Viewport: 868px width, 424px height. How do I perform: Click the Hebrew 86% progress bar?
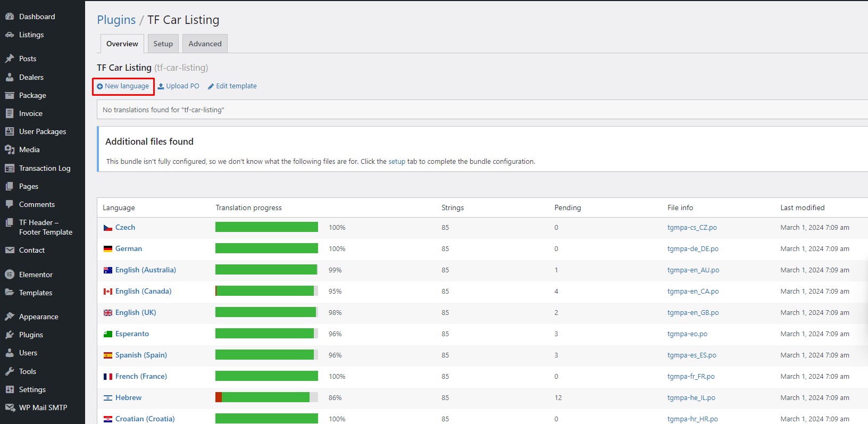[266, 397]
